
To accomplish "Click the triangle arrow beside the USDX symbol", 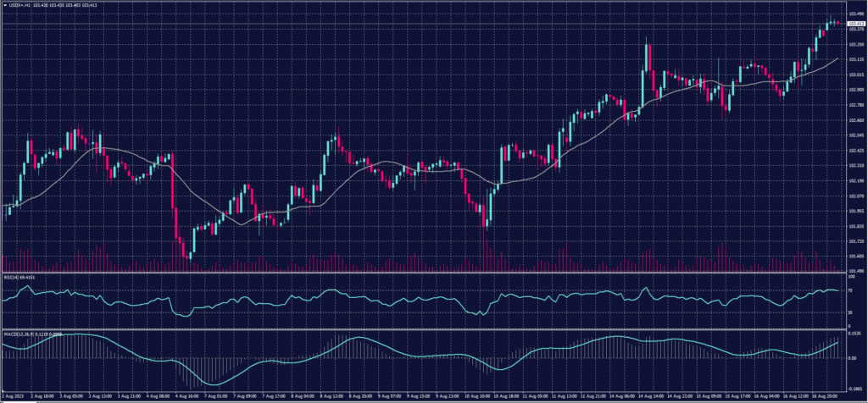I will 5,6.
